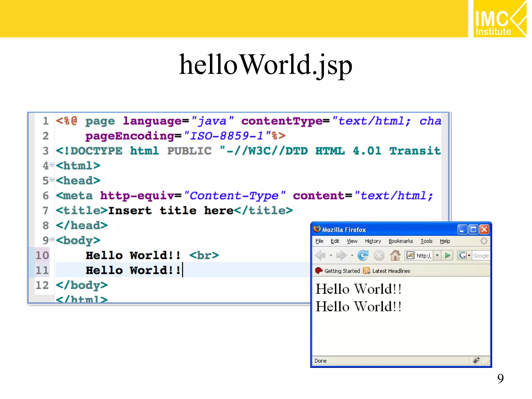This screenshot has height=399, width=532.
Task: Click 'Insert title here' in the title tag
Action: click(x=171, y=210)
